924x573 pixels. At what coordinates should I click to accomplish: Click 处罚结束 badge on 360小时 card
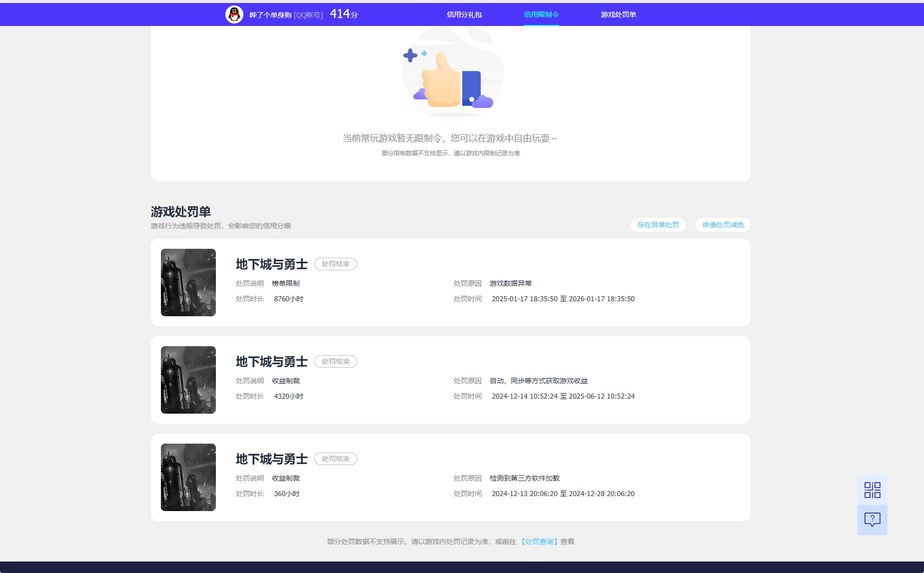coord(336,459)
